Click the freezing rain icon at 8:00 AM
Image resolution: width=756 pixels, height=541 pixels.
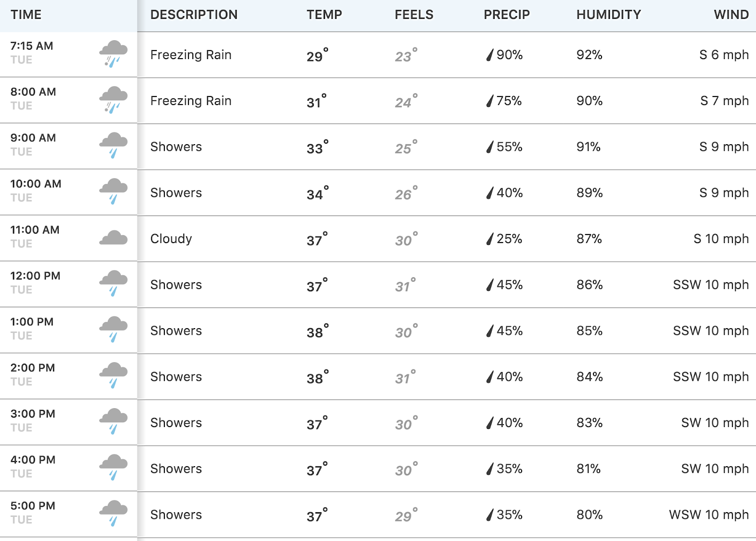[113, 100]
